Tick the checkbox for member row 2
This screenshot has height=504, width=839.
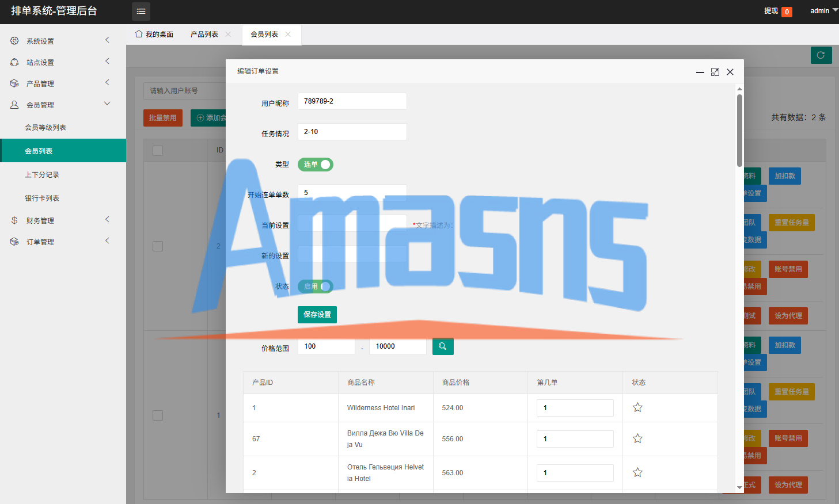click(x=158, y=246)
